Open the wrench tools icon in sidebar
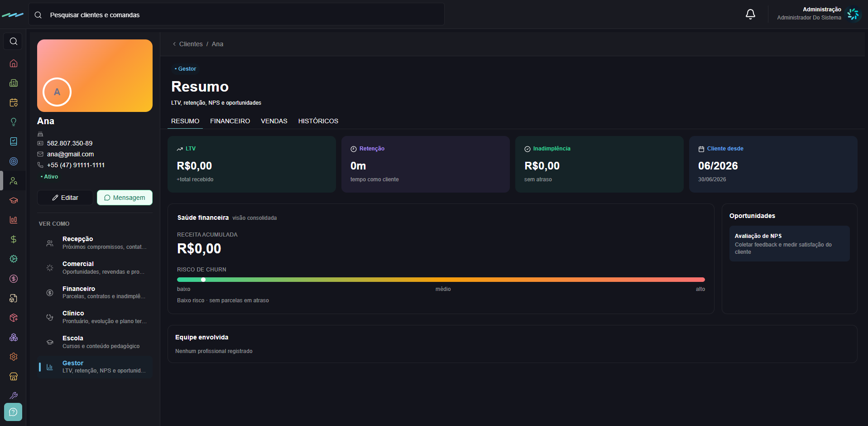The width and height of the screenshot is (868, 426). [x=14, y=396]
